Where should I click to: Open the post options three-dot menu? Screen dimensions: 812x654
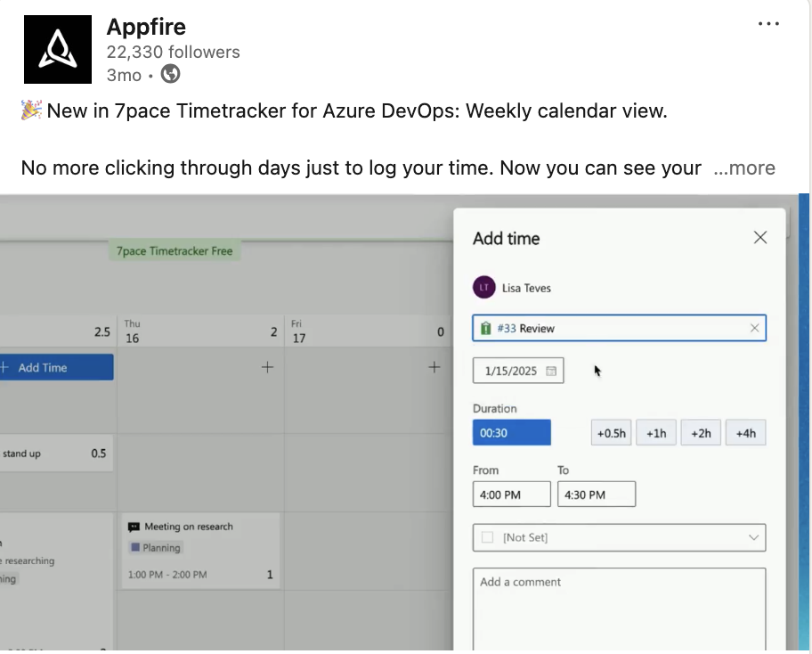(768, 24)
